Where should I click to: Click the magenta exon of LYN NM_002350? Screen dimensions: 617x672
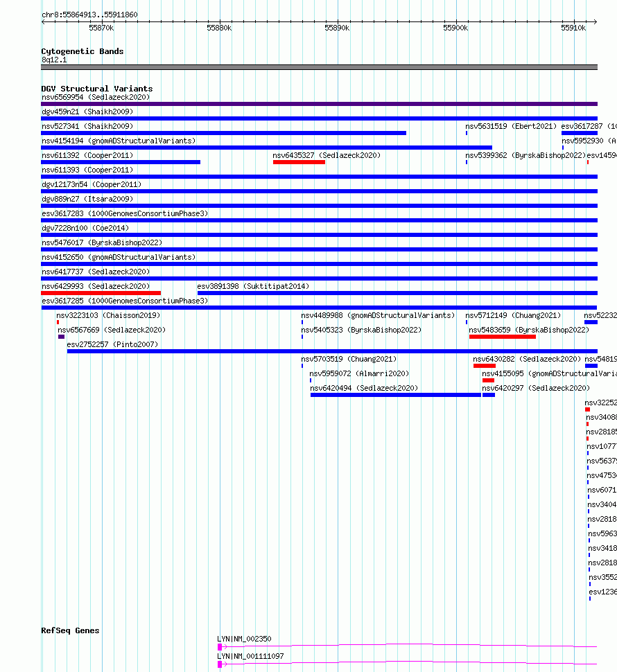tap(220, 647)
